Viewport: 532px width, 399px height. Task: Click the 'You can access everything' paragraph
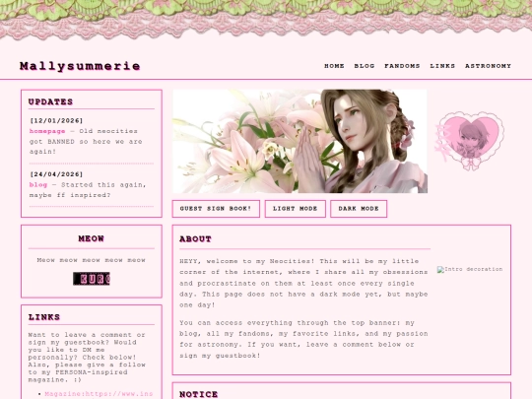pyautogui.click(x=303, y=339)
